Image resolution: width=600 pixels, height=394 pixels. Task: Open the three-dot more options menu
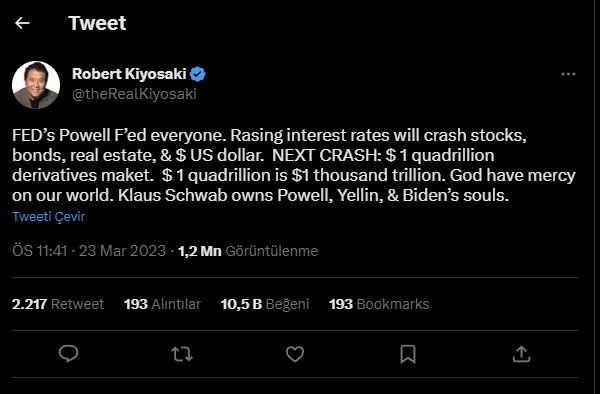pyautogui.click(x=568, y=74)
